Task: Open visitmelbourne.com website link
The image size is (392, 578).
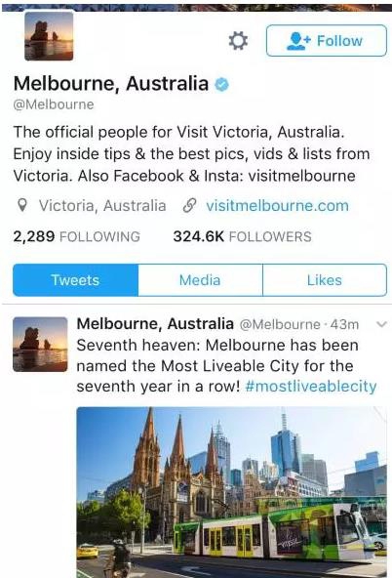Action: point(277,206)
